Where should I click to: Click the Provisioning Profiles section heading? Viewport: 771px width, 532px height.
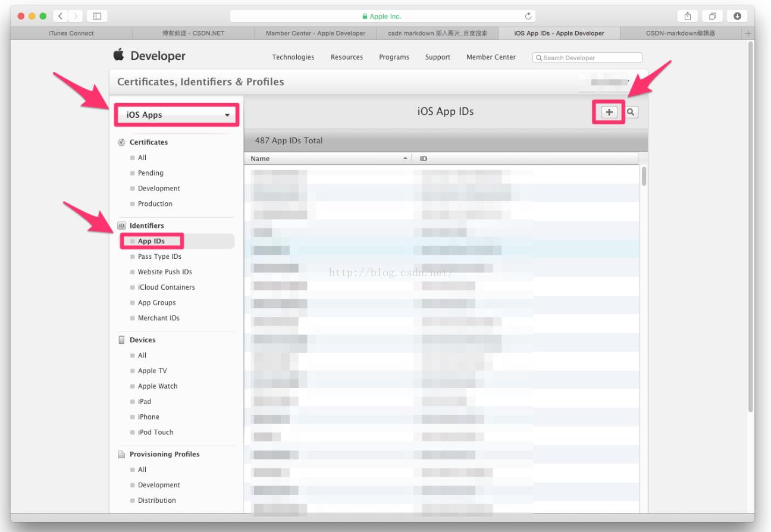tap(165, 454)
